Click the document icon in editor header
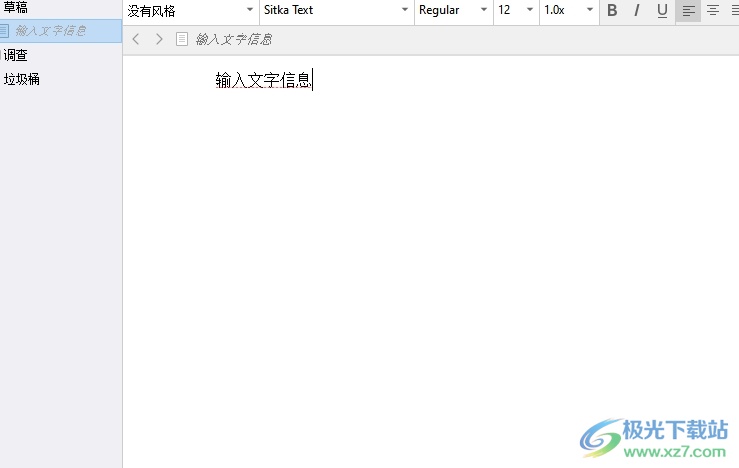This screenshot has width=739, height=468. [181, 39]
